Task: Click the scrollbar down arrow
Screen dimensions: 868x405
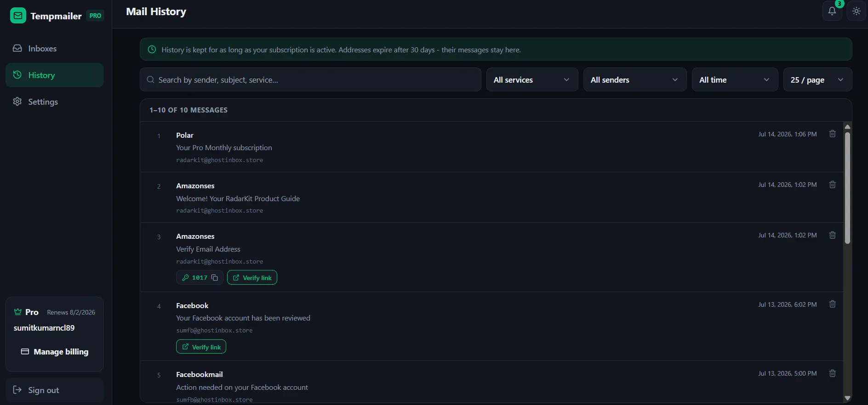Action: click(847, 398)
